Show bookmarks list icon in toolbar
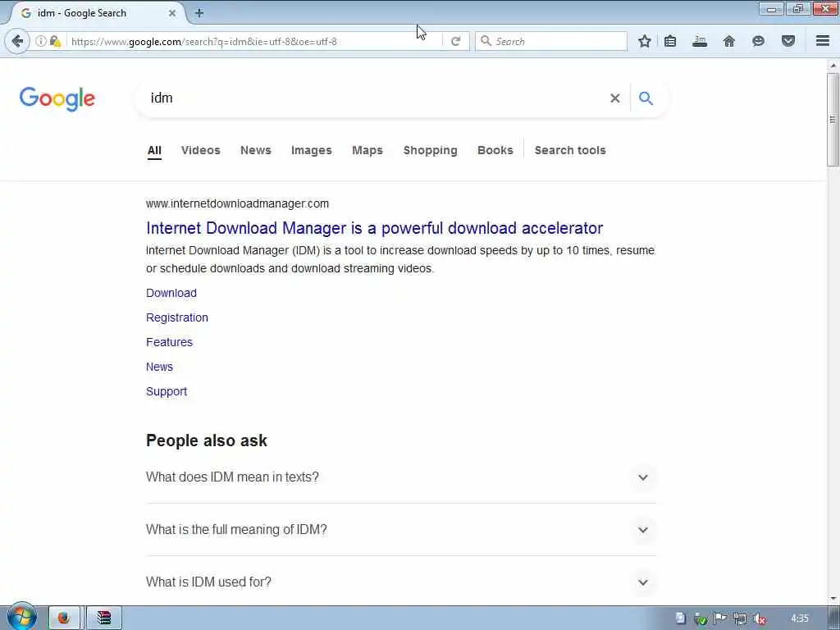The width and height of the screenshot is (840, 630). [670, 41]
